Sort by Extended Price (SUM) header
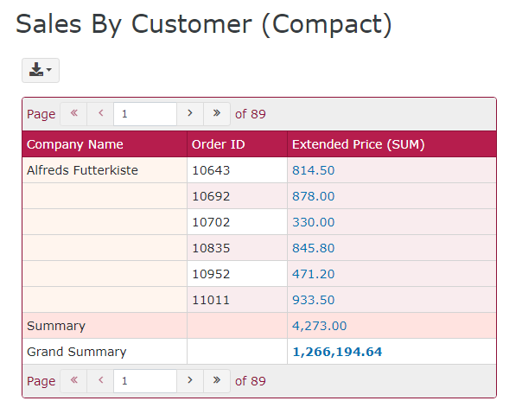 pos(358,144)
